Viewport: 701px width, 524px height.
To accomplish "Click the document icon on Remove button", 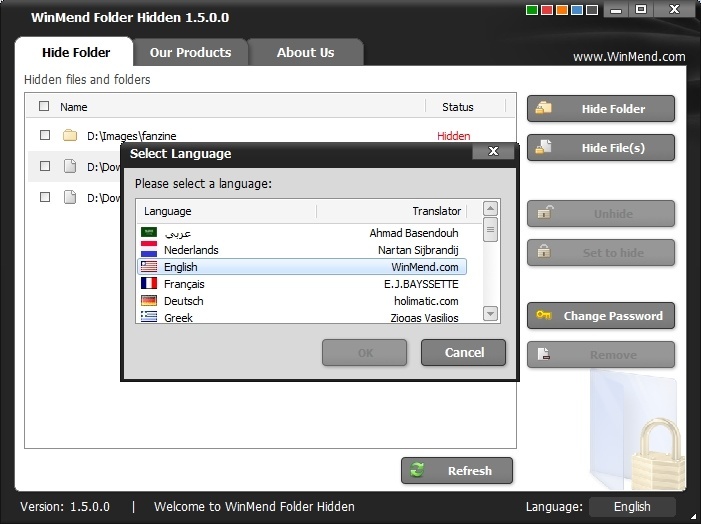I will (x=544, y=354).
